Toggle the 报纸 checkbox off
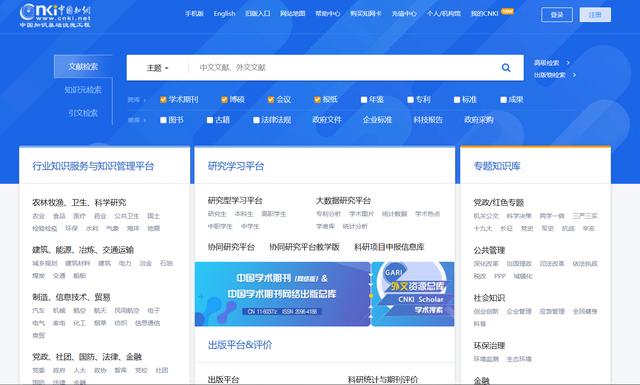The image size is (640, 385). click(x=317, y=100)
